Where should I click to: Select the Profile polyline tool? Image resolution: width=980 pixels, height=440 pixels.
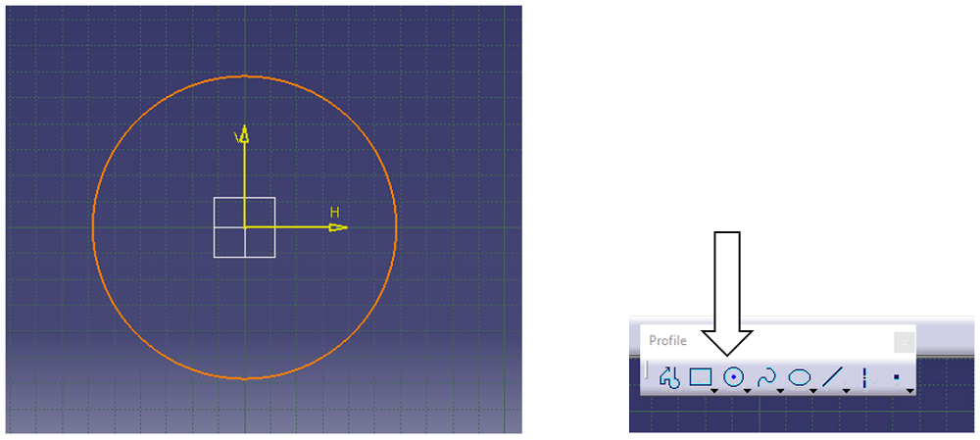[x=669, y=377]
